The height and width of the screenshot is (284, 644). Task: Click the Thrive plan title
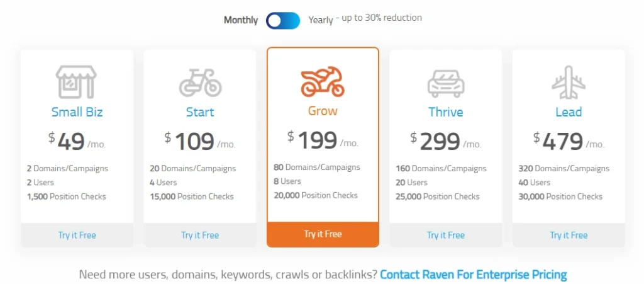coord(446,112)
